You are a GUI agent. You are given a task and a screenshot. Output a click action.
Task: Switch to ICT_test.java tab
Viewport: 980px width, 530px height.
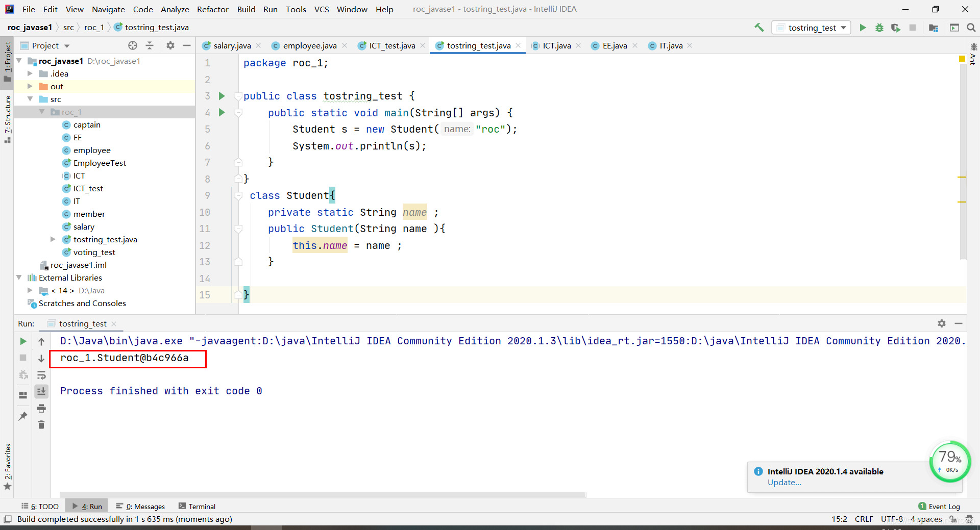click(x=392, y=45)
